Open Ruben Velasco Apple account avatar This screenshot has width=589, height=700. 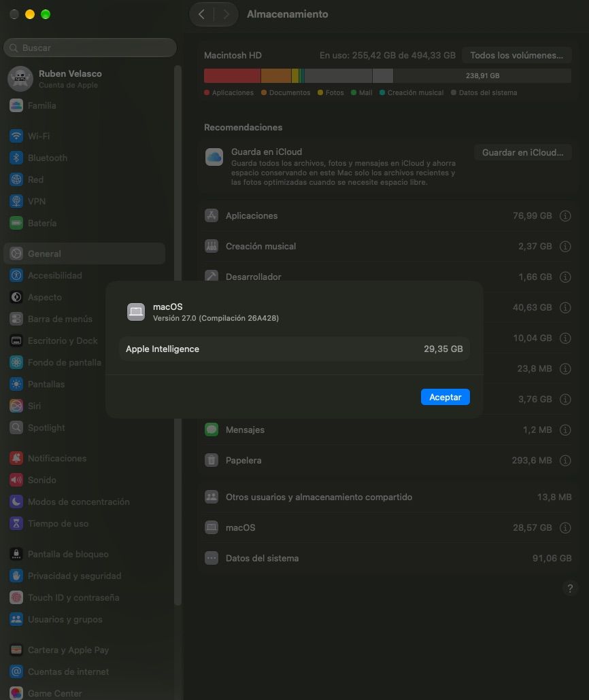[20, 79]
